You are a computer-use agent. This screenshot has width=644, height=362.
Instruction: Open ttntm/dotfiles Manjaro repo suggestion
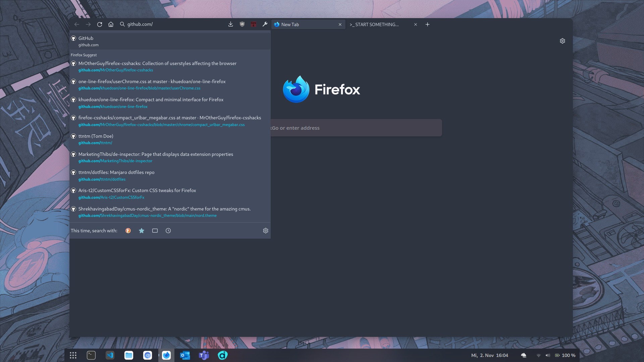[116, 175]
